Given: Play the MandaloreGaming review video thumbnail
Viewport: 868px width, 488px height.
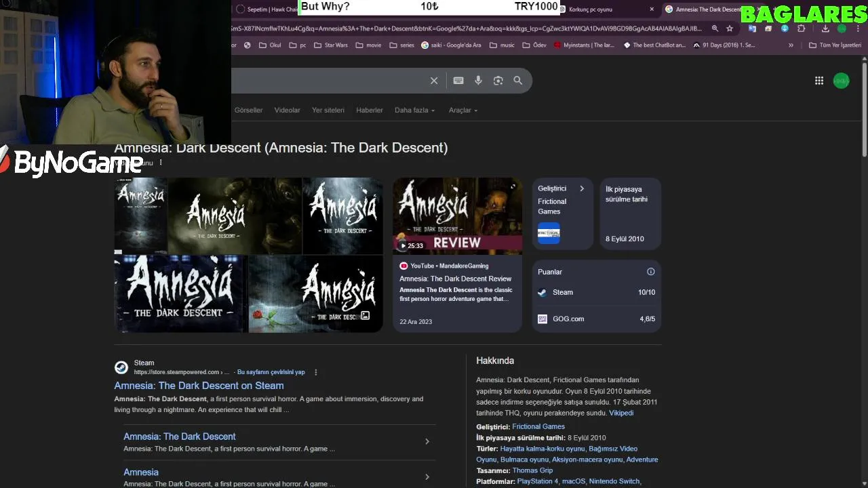Looking at the screenshot, I should coord(458,216).
